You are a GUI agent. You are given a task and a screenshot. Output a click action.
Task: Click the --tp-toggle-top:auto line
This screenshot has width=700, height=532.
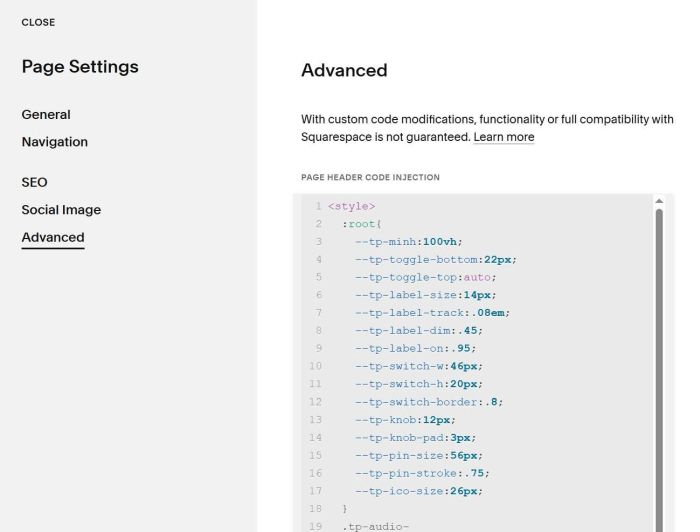point(425,277)
